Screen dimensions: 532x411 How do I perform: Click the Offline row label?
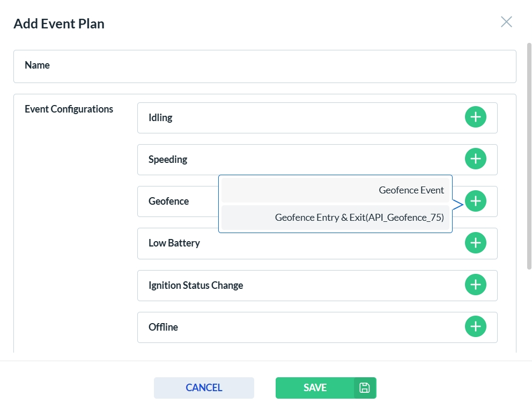[x=163, y=327]
